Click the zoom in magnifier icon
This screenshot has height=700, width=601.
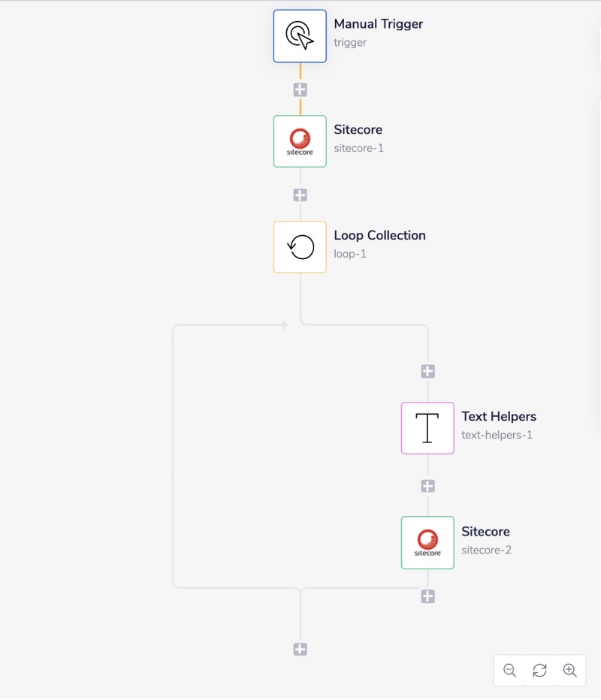[x=569, y=670]
